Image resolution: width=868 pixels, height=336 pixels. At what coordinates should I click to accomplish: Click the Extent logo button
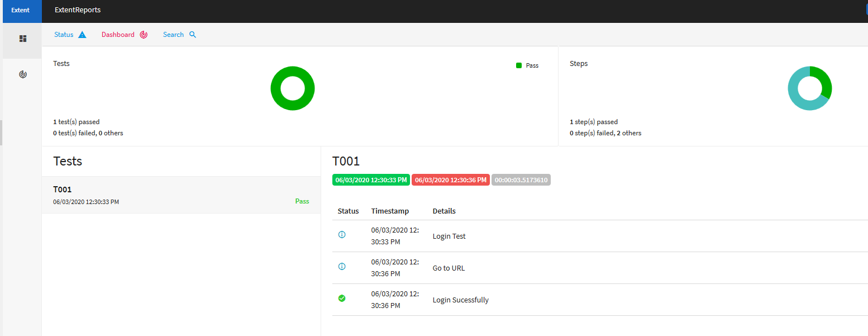(21, 11)
